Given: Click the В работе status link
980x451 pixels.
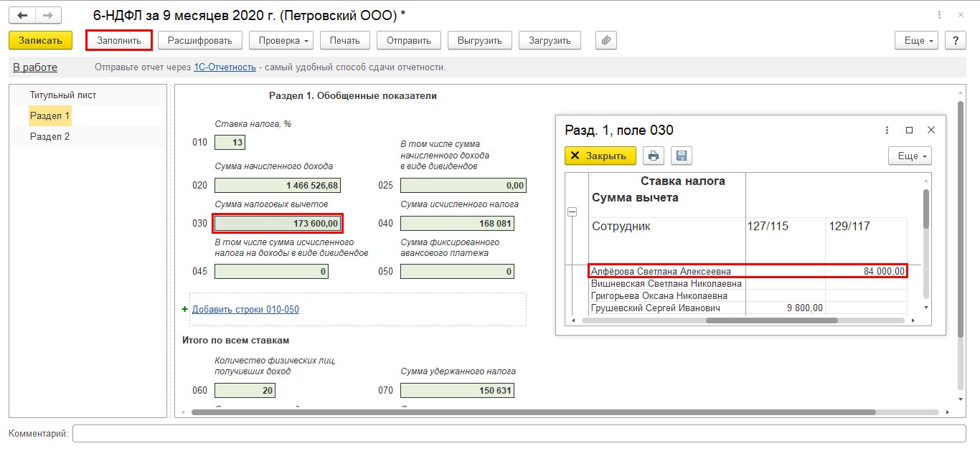Looking at the screenshot, I should [x=35, y=67].
